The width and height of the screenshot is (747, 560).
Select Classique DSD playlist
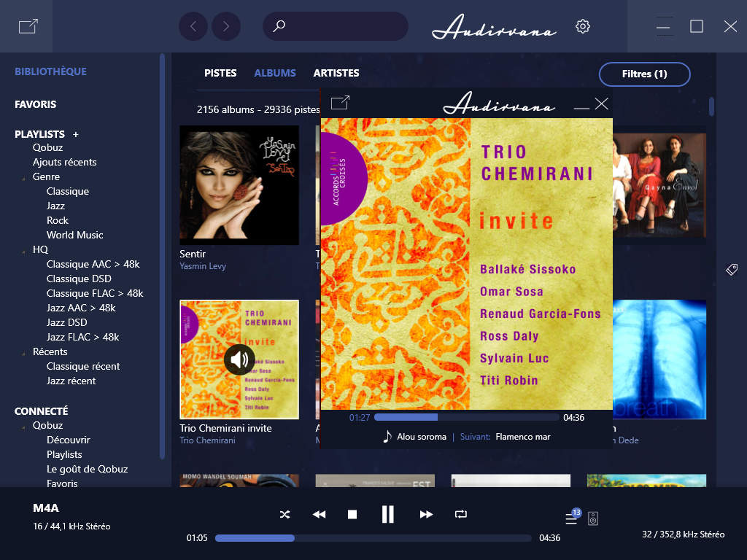pos(79,279)
